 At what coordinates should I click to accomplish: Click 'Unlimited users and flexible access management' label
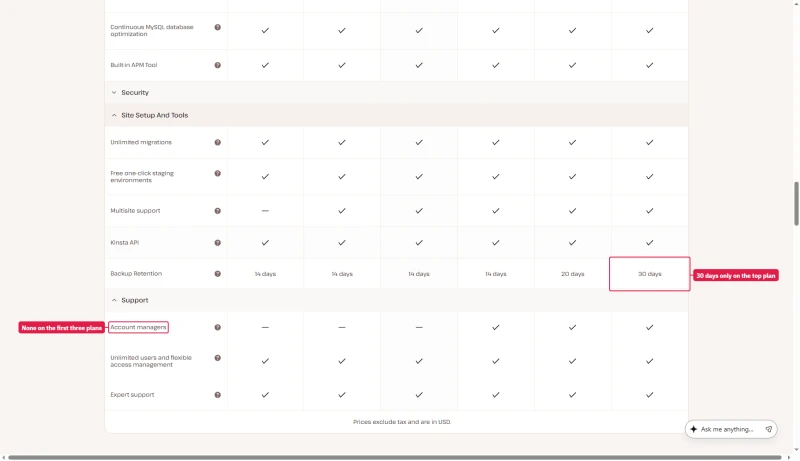[x=151, y=361]
